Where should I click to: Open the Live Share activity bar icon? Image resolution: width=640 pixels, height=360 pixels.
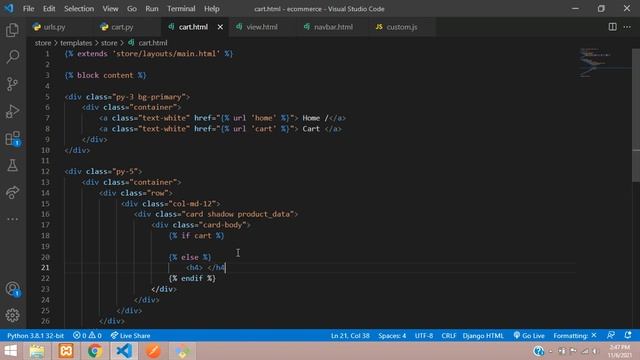pos(13,192)
